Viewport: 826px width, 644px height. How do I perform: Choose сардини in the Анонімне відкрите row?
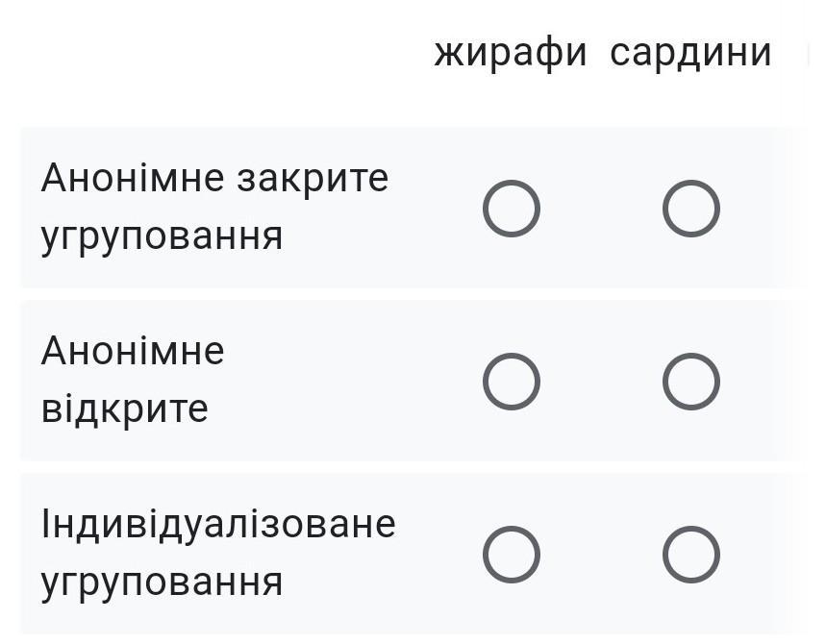(690, 382)
